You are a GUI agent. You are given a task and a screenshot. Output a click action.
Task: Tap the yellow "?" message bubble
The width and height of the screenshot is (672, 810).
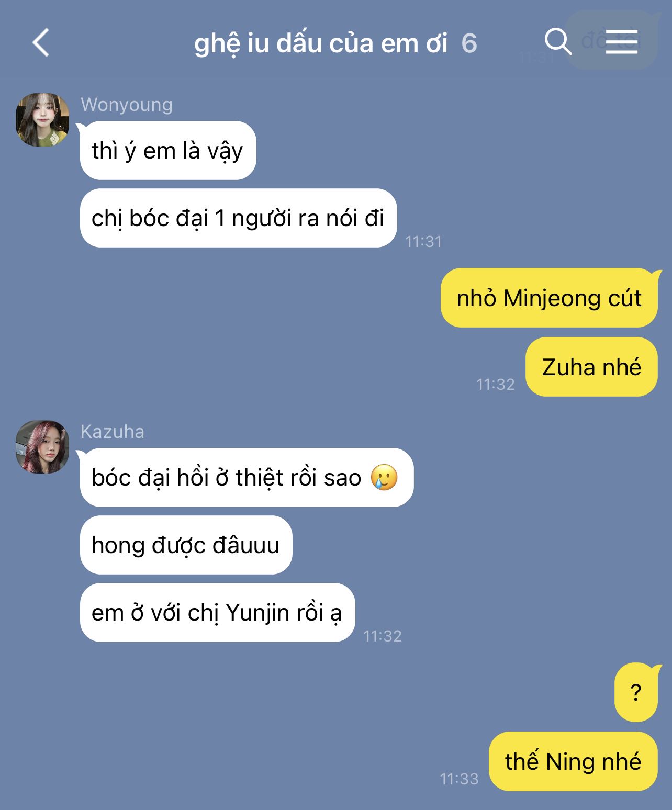636,692
